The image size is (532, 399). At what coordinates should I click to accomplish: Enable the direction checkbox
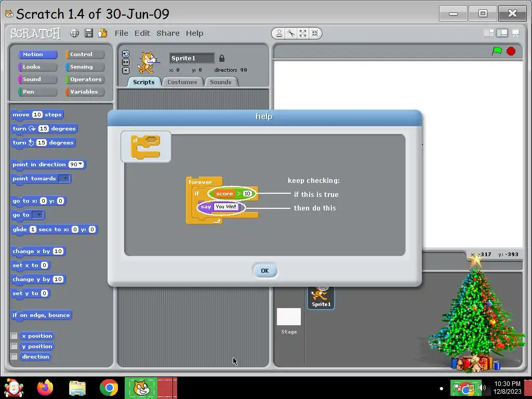coord(14,356)
